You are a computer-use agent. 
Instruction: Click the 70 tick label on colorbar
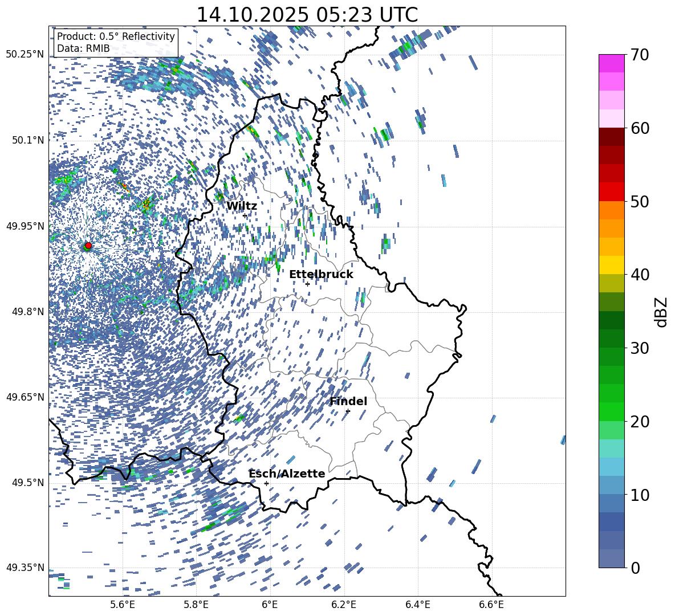641,55
